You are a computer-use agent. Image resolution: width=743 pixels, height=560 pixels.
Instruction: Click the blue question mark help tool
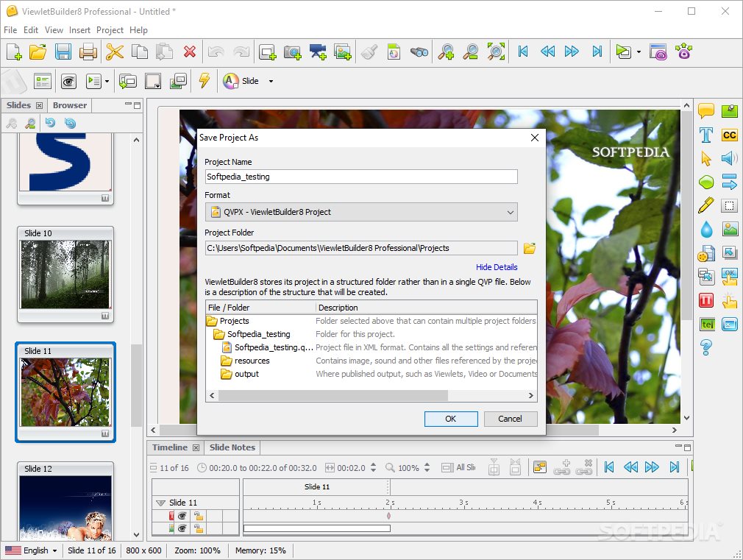coord(706,347)
